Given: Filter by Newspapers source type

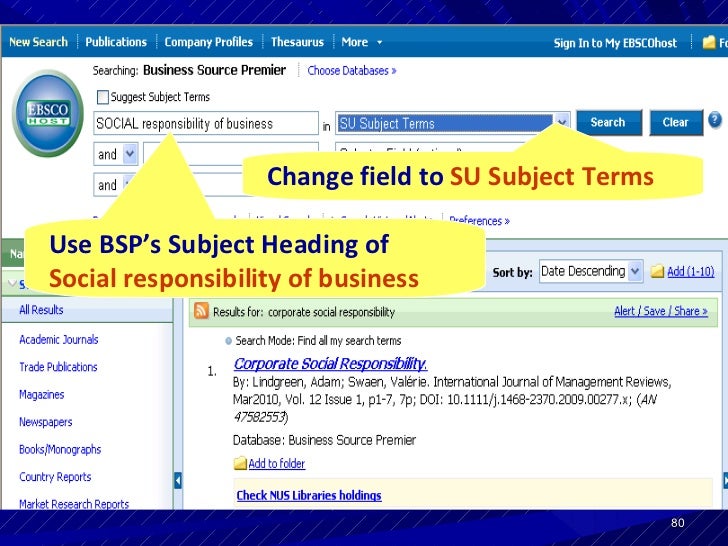Looking at the screenshot, I should tap(46, 422).
